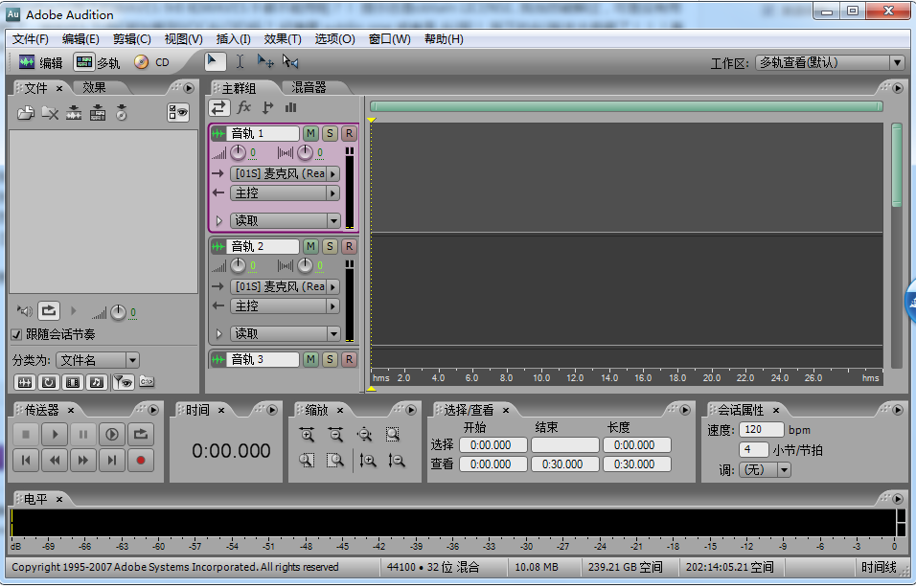Viewport: 916px width, 588px height.
Task: Click the red Record button in transport
Action: click(140, 460)
